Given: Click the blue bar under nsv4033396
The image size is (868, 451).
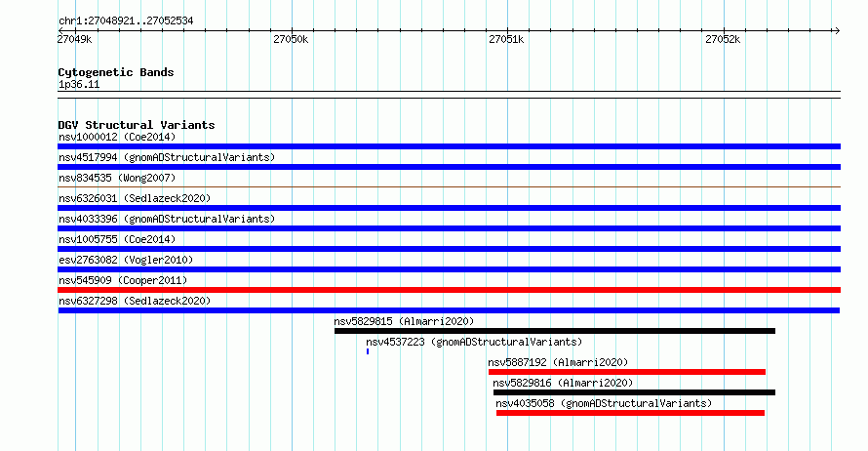Looking at the screenshot, I should pos(449,228).
